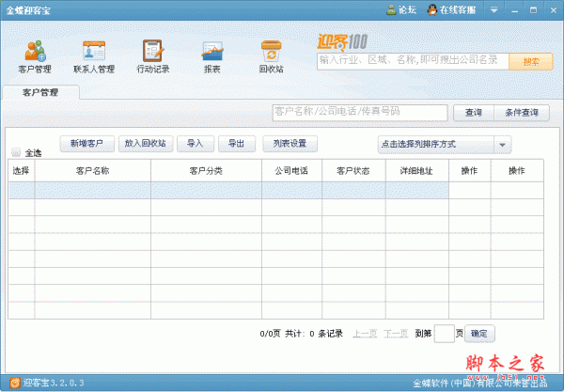This screenshot has width=564, height=392.
Task: Click the 放入回收站 button
Action: point(146,144)
